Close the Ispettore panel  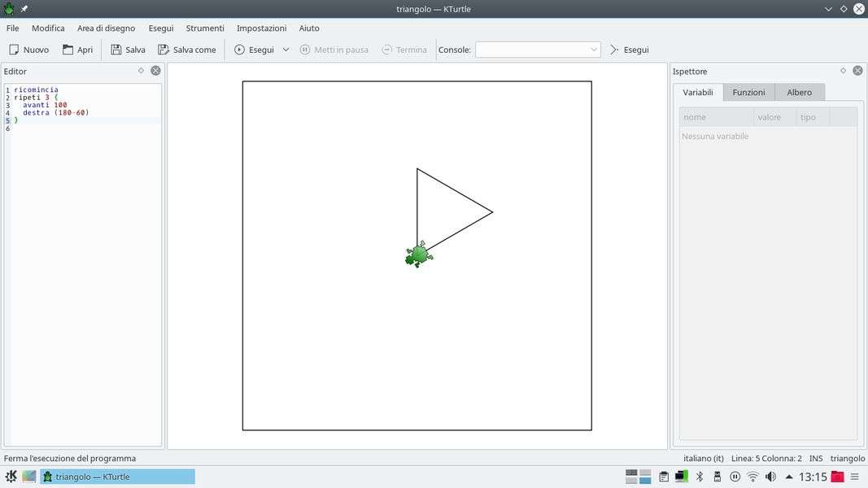pos(857,71)
